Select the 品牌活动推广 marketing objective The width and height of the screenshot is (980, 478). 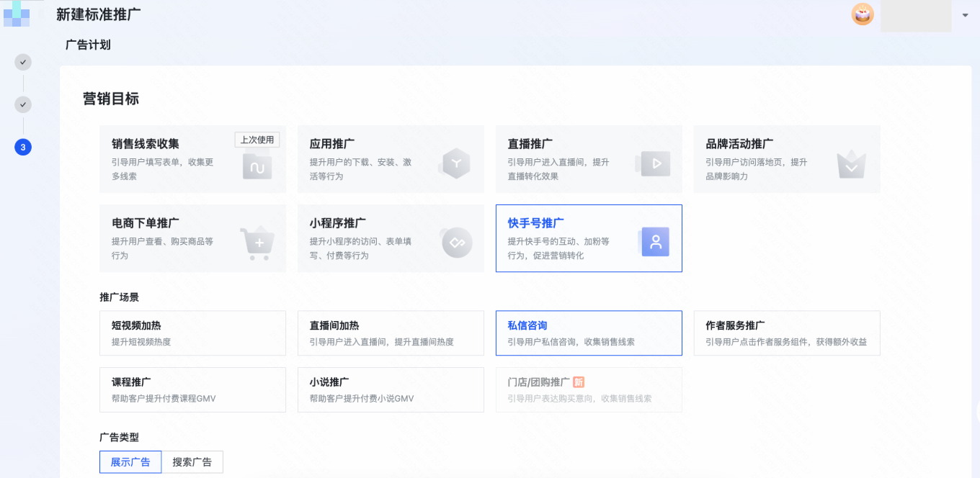coord(787,159)
